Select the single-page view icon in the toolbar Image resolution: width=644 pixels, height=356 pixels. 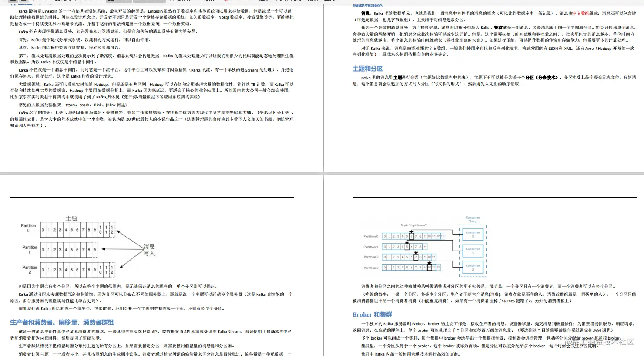click(137, 2)
